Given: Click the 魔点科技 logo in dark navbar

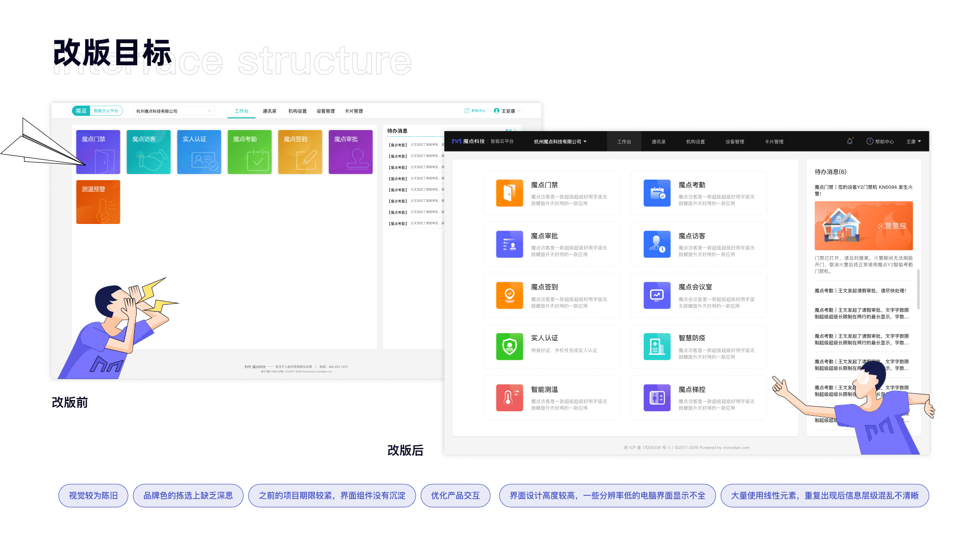Looking at the screenshot, I should click(x=468, y=141).
